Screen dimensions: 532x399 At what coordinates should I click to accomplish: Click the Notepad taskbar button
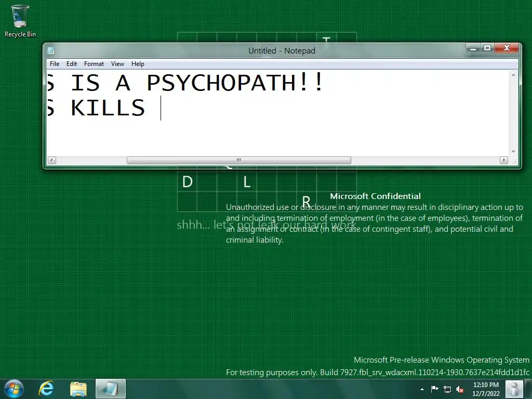(x=111, y=389)
